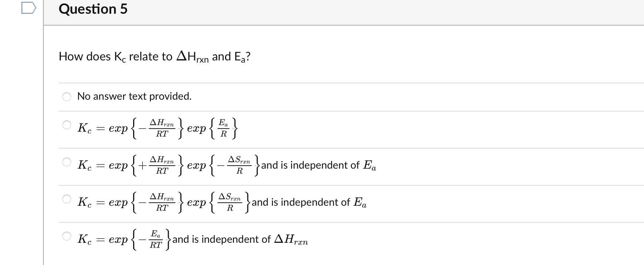Select the 'No answer text provided' radio button

(67, 96)
